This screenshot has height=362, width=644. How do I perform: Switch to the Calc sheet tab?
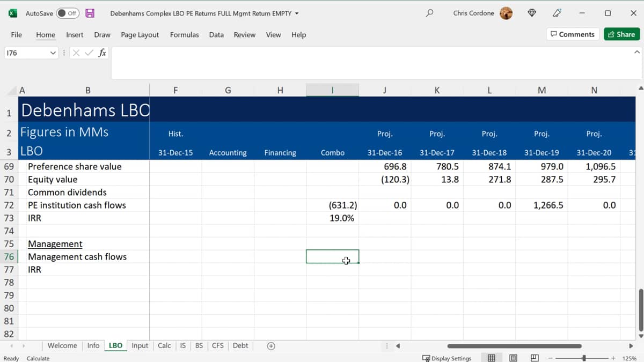(x=164, y=345)
